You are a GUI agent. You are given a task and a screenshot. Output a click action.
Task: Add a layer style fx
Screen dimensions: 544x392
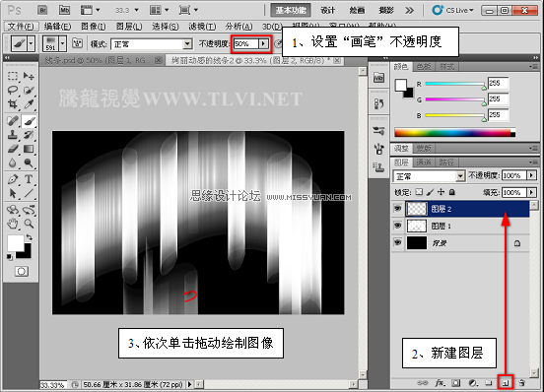[x=440, y=382]
